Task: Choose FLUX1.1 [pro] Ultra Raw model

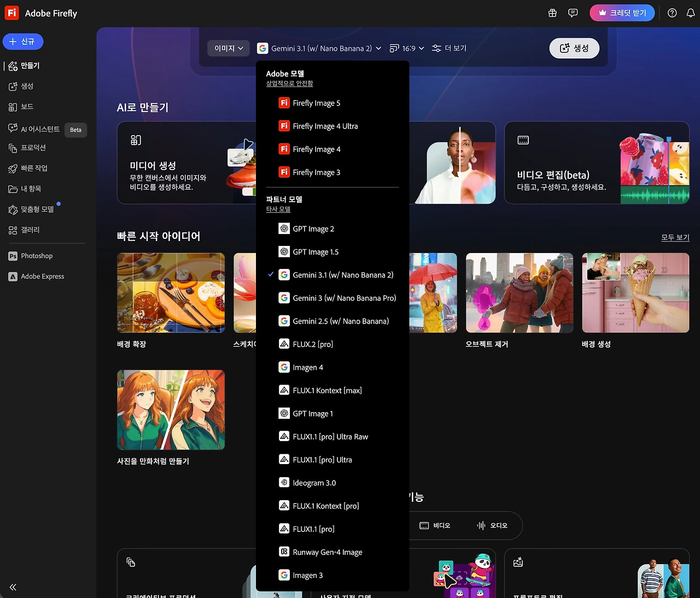Action: pyautogui.click(x=332, y=437)
